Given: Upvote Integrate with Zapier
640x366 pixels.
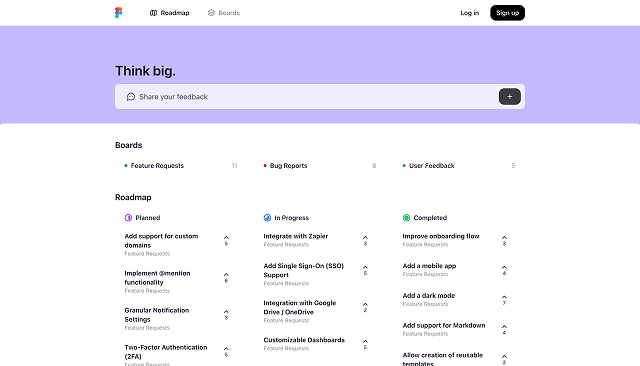Looking at the screenshot, I should coord(365,240).
